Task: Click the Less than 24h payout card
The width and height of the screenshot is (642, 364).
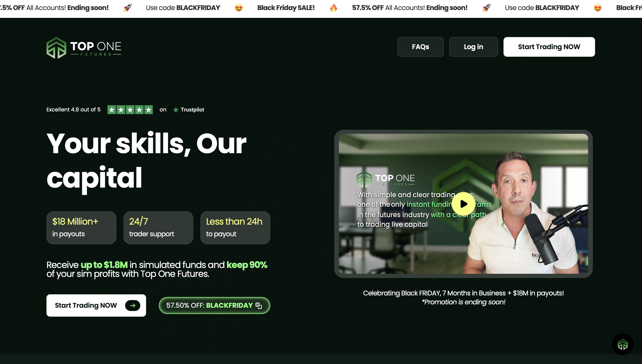Action: point(235,228)
